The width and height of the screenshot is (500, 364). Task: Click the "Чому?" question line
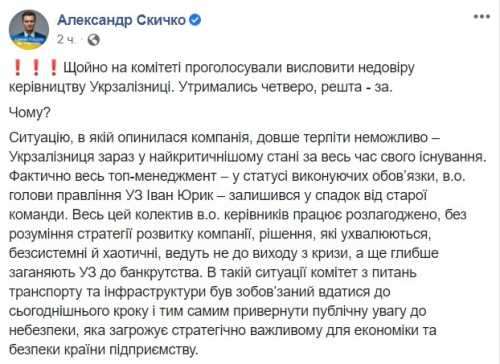point(29,113)
